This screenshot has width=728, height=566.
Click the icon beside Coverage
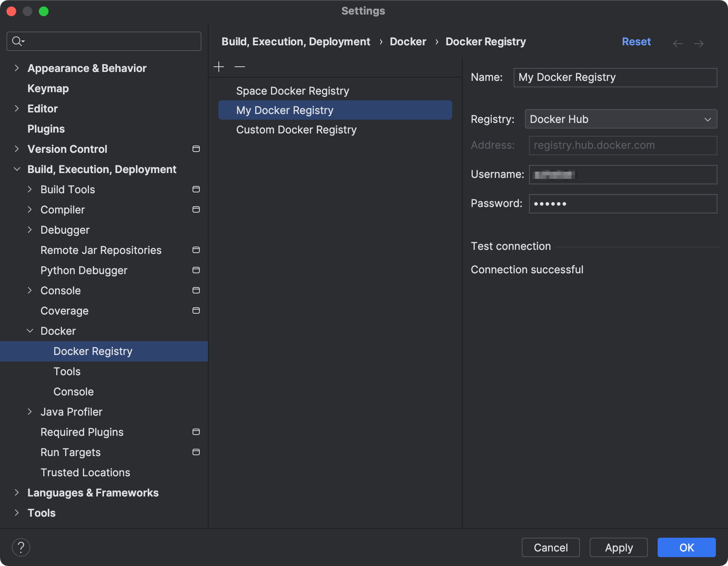tap(196, 310)
